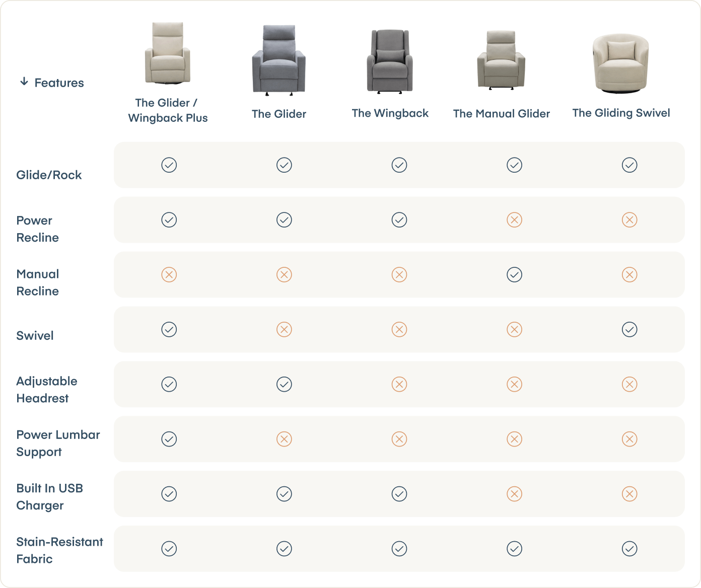Click the Power Lumbar Support row label
This screenshot has height=588, width=701.
coord(58,443)
